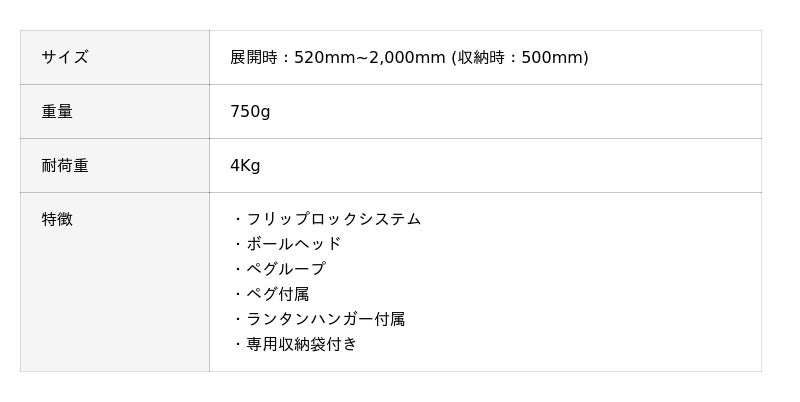This screenshot has height=402, width=800.
Task: Select the 4Kg load capacity value
Action: [245, 165]
